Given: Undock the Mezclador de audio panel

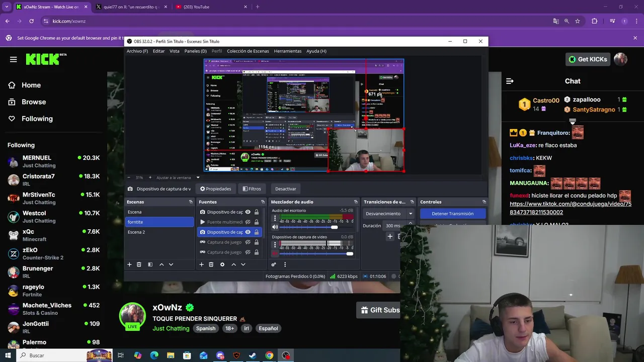Looking at the screenshot, I should pyautogui.click(x=356, y=202).
